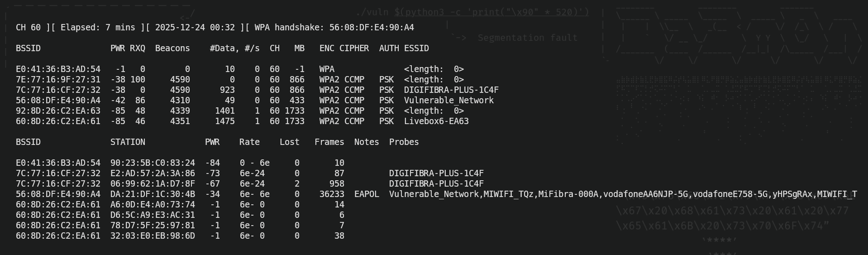This screenshot has width=868, height=255.
Task: Click the EAPOL note in station list
Action: (367, 194)
